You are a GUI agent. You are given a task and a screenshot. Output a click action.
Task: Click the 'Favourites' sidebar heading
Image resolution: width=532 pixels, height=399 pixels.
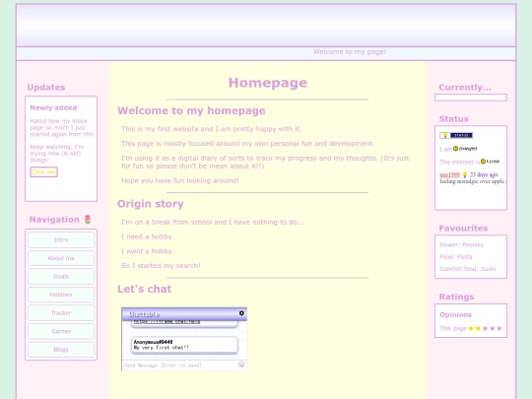coord(463,229)
